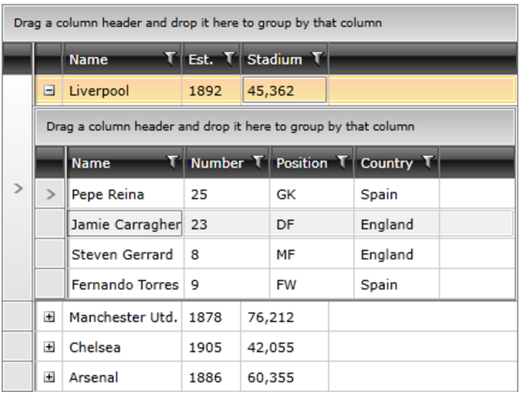Open filter for Position column
Viewport: 532px width, 404px height.
point(342,163)
